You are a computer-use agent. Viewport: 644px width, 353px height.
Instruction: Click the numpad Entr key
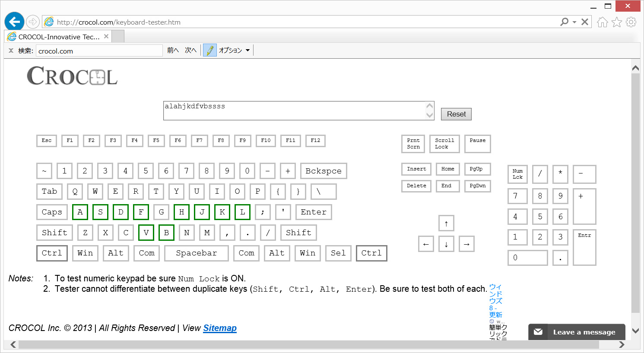[x=584, y=247]
